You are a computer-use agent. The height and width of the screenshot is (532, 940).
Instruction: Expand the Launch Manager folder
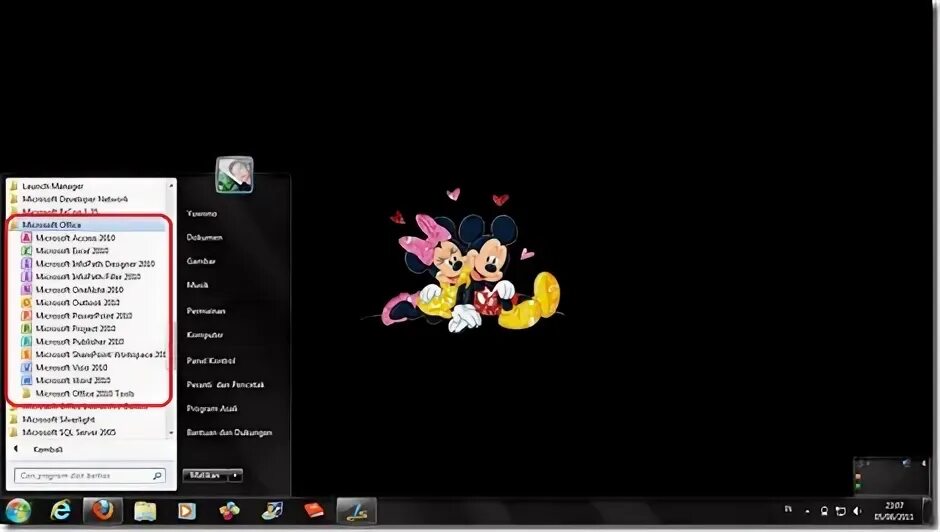click(x=47, y=187)
